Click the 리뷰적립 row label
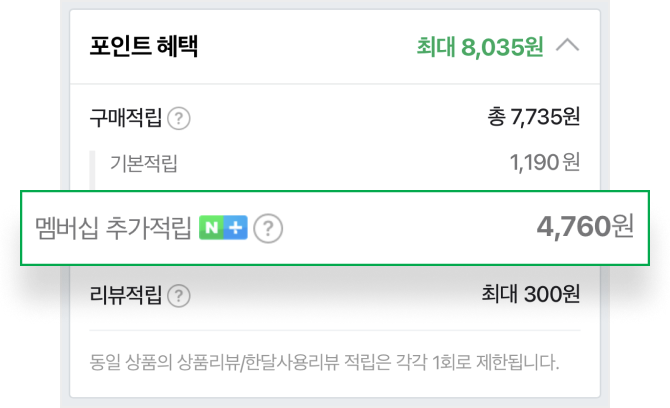Screen dimensions: 670x408 pos(125,295)
